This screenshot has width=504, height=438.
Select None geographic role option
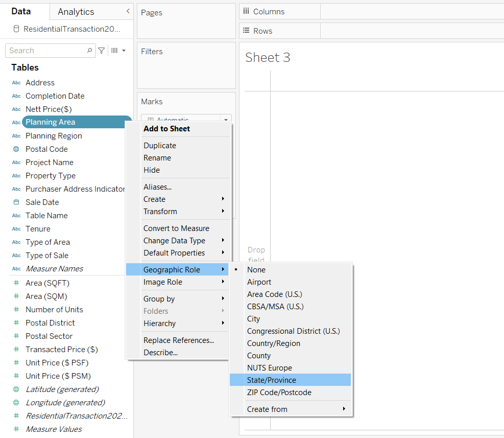(x=256, y=270)
